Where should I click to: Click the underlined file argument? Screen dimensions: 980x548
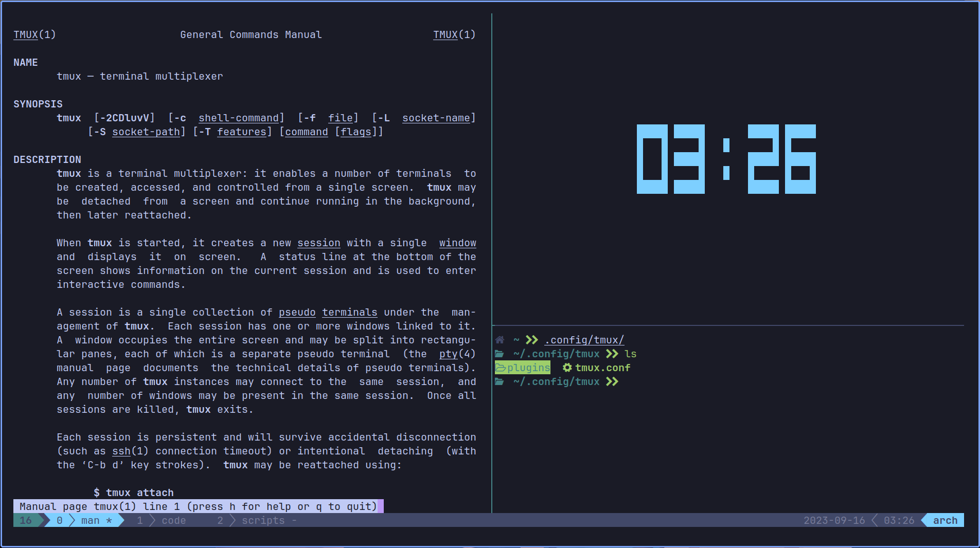(341, 118)
